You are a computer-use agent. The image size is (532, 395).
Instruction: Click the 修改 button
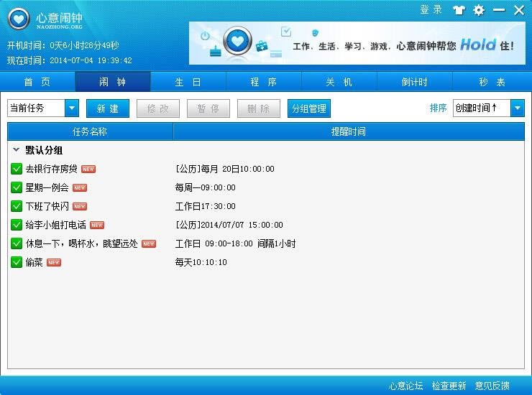(157, 108)
